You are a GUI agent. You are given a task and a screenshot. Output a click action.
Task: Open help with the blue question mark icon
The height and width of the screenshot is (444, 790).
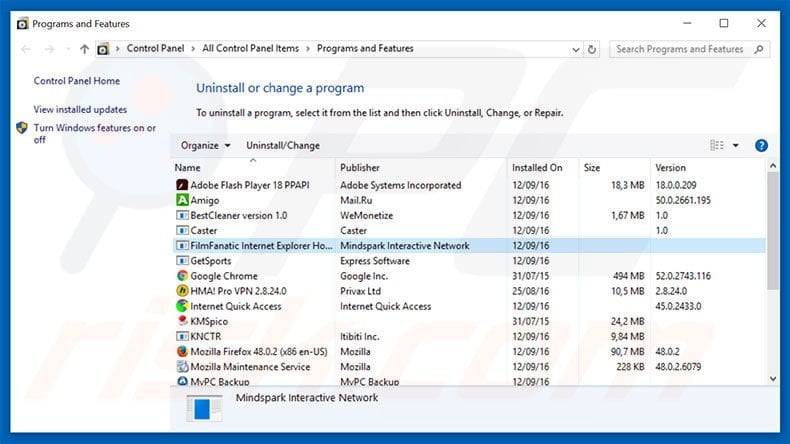(x=761, y=145)
